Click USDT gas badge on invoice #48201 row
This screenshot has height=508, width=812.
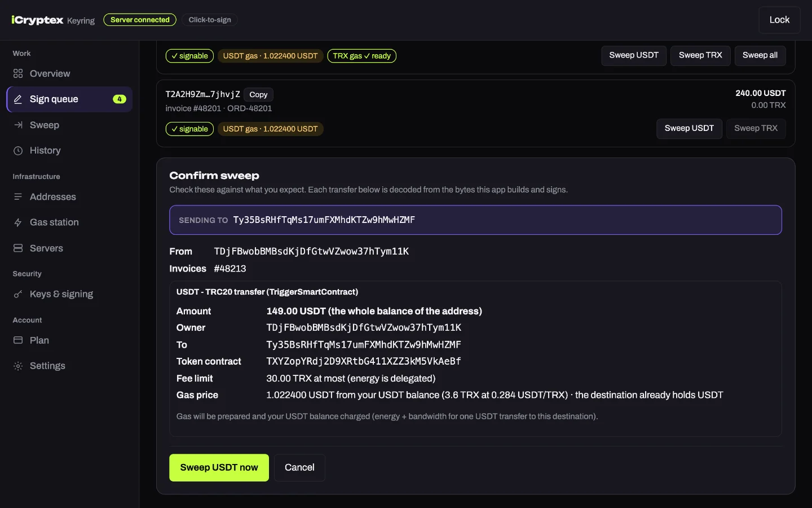pos(270,129)
